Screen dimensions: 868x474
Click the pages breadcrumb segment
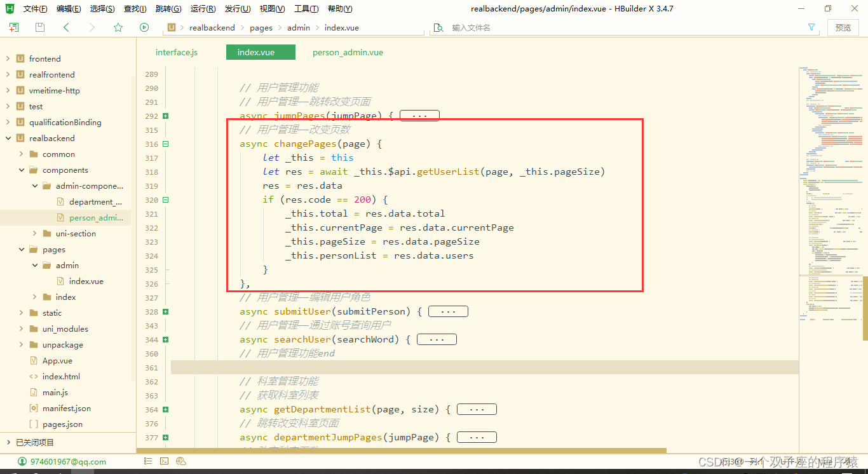[x=261, y=27]
